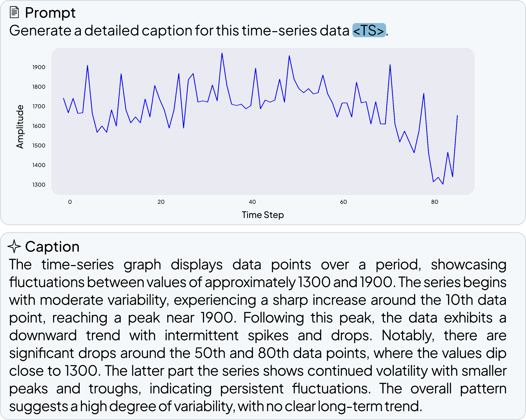Click the 1300 y-axis tick label
Image resolution: width=526 pixels, height=420 pixels.
(39, 185)
